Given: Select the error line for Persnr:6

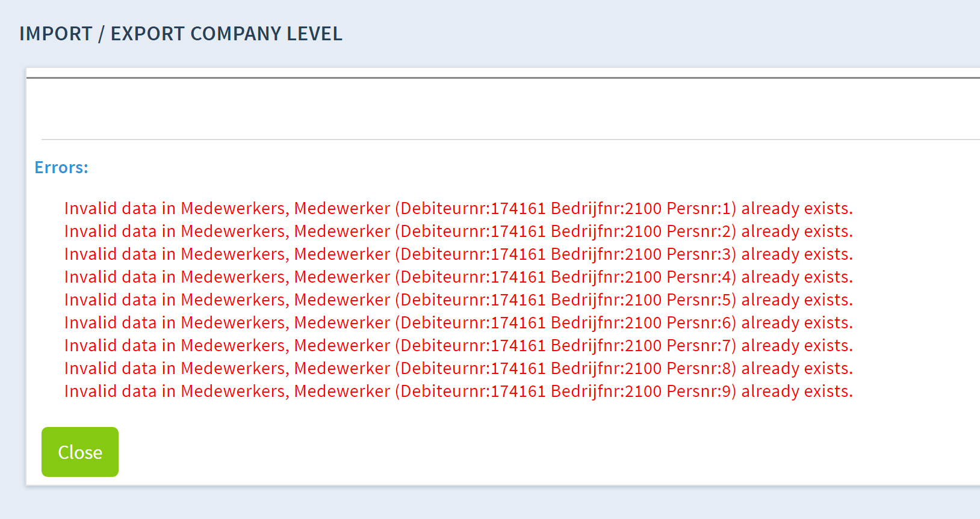Looking at the screenshot, I should tap(459, 322).
